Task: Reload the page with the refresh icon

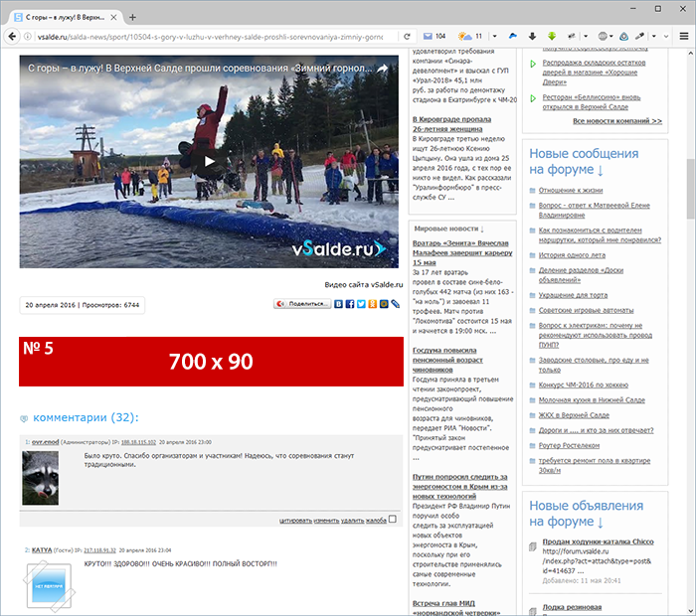Action: click(407, 37)
